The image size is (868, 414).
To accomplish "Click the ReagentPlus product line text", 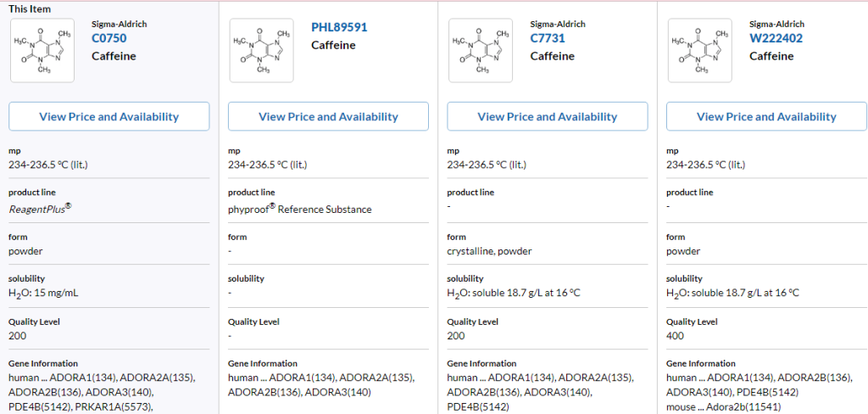I will [x=40, y=208].
